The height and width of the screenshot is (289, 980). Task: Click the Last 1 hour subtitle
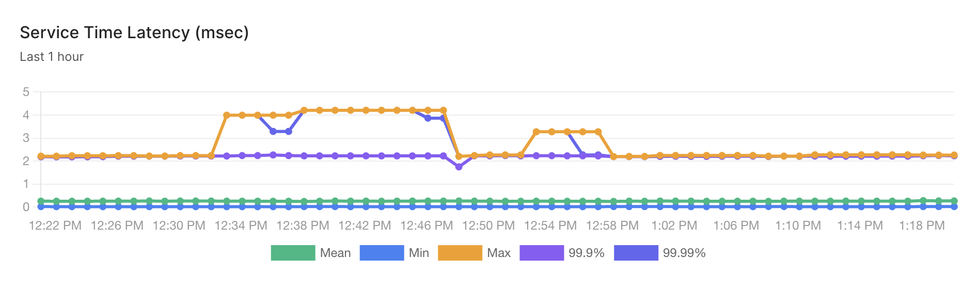[x=52, y=57]
